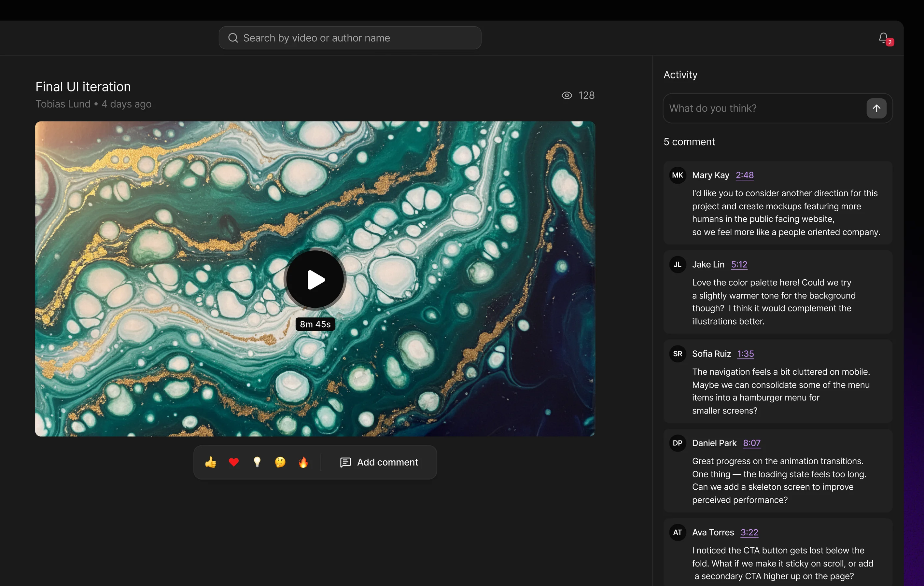The width and height of the screenshot is (924, 586).
Task: Focus the video or author search box
Action: pyautogui.click(x=350, y=38)
